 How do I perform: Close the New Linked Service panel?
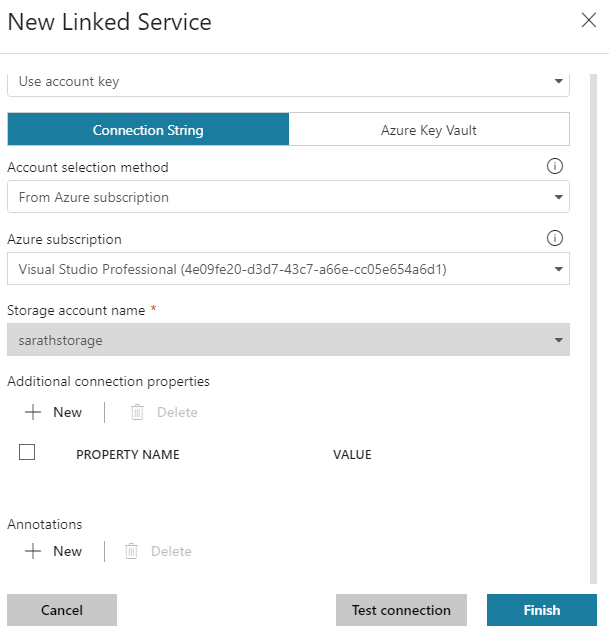[588, 21]
